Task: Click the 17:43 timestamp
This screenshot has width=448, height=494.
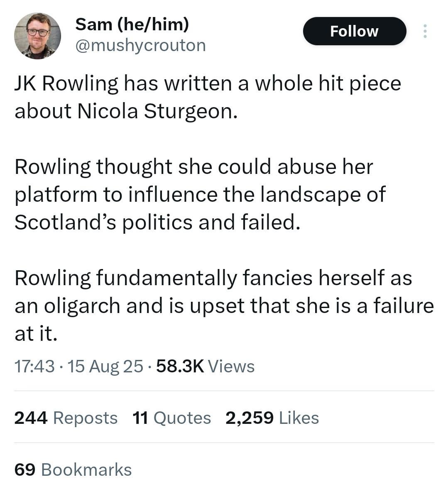Action: point(34,366)
